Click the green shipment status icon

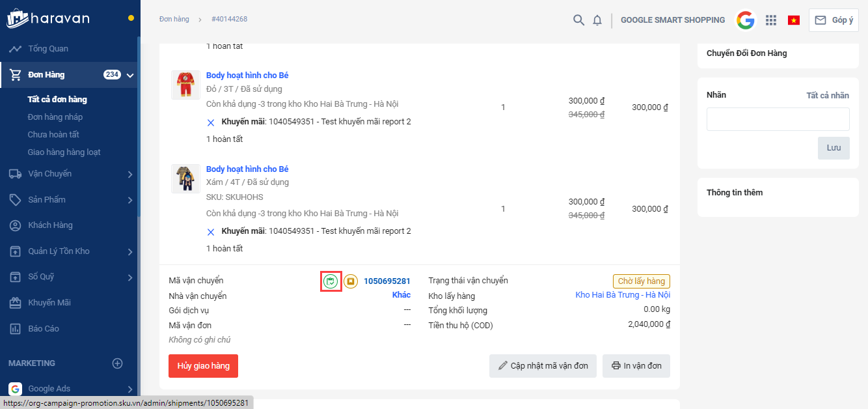click(x=331, y=281)
